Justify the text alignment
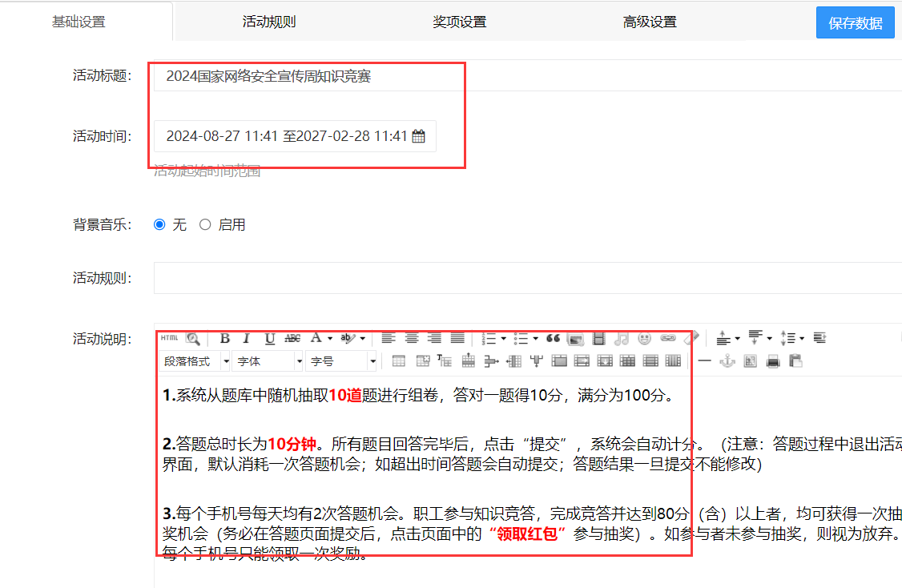Image resolution: width=902 pixels, height=588 pixels. coord(457,338)
